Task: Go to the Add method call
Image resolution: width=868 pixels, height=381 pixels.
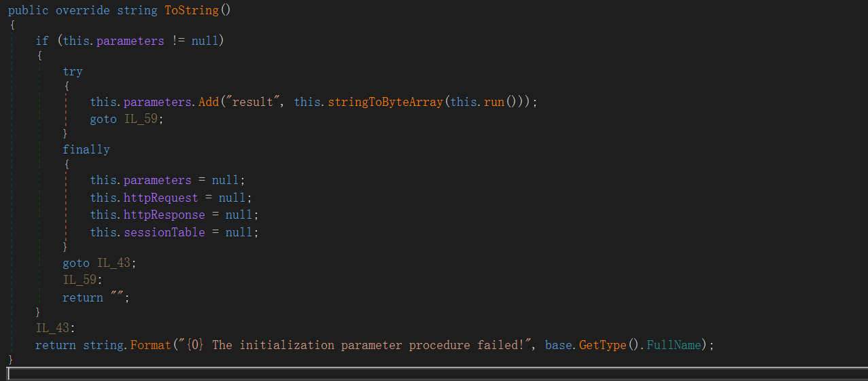Action: pos(209,102)
